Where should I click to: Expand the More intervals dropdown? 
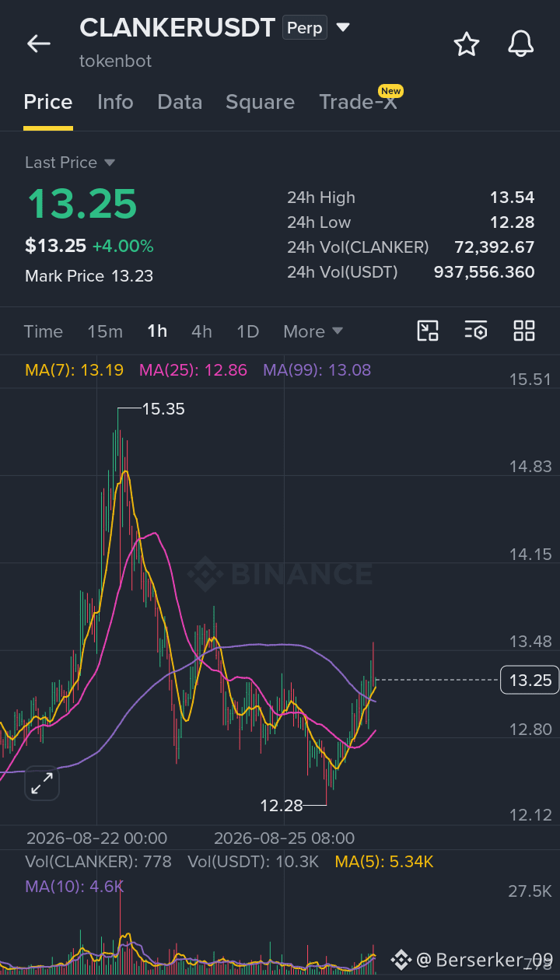coord(313,331)
